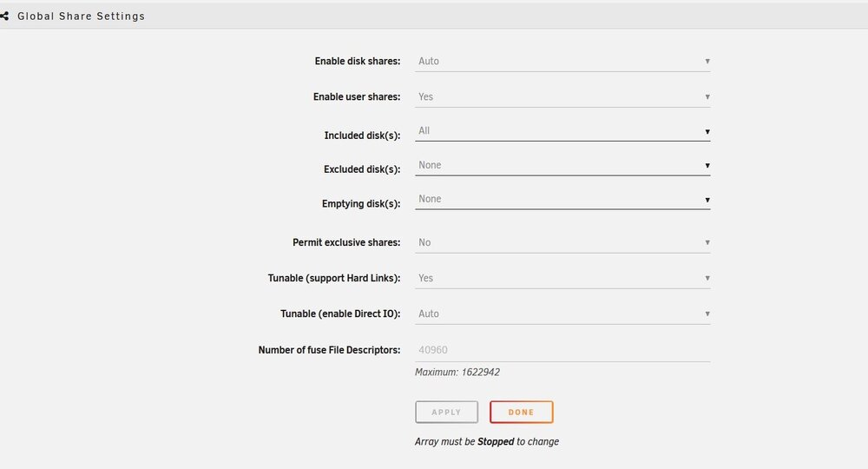
Task: Expand the Included disk(s) selector
Action: tap(562, 131)
